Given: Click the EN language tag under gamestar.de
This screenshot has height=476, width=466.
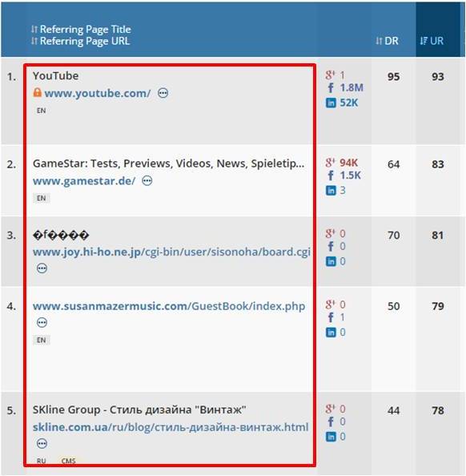Looking at the screenshot, I should click(42, 198).
